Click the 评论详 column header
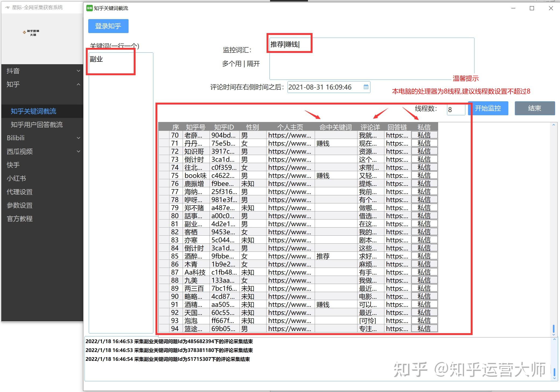The height and width of the screenshot is (392, 560). click(x=370, y=127)
